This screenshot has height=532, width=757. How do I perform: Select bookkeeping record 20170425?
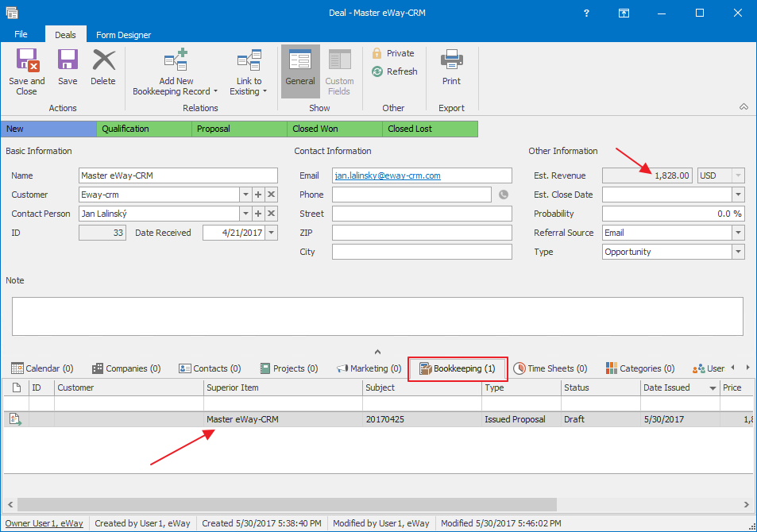click(378, 419)
